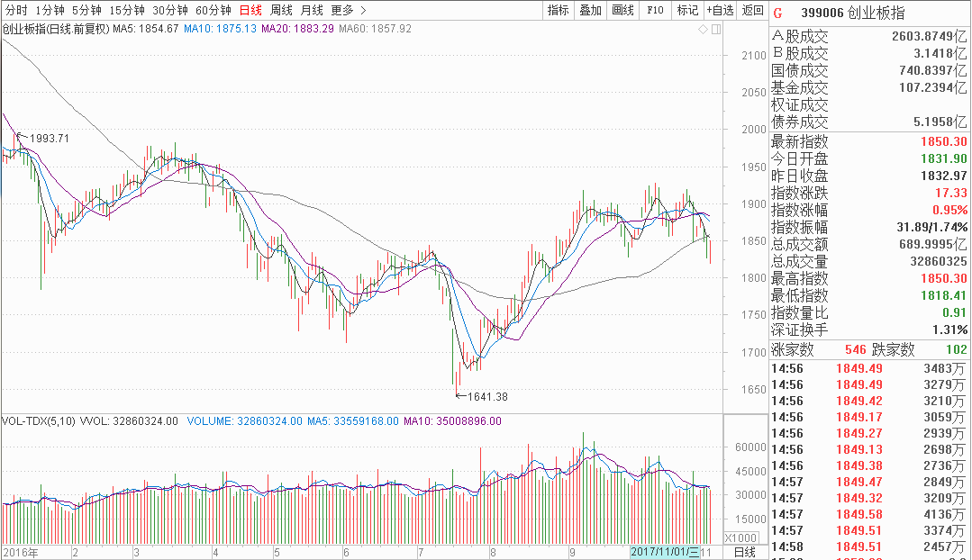
Task: Click the 2017/11/01 date marker on timeline
Action: coord(664,551)
